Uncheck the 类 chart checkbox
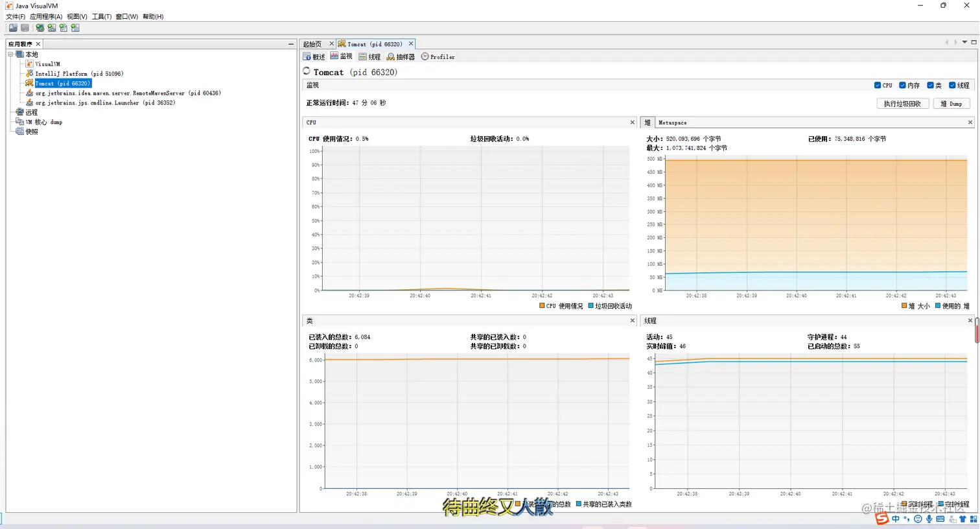980x529 pixels. 930,85
